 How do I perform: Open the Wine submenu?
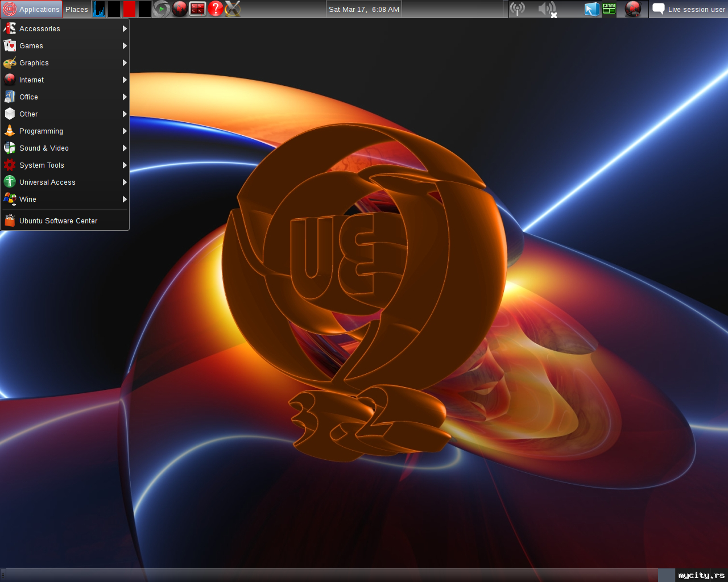65,199
